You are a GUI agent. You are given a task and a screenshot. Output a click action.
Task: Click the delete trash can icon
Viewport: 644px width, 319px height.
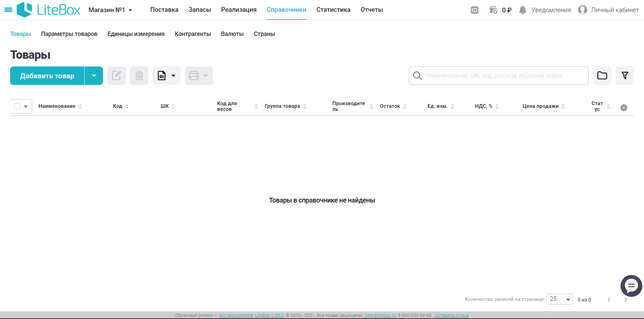139,76
